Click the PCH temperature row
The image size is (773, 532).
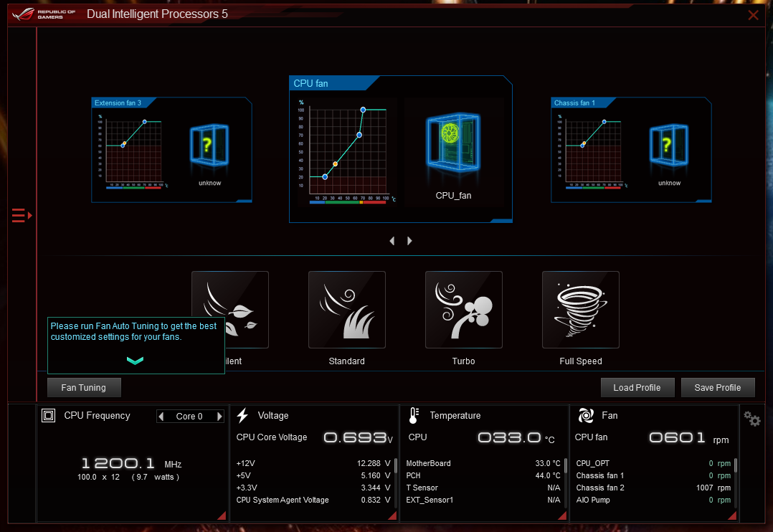pyautogui.click(x=483, y=476)
